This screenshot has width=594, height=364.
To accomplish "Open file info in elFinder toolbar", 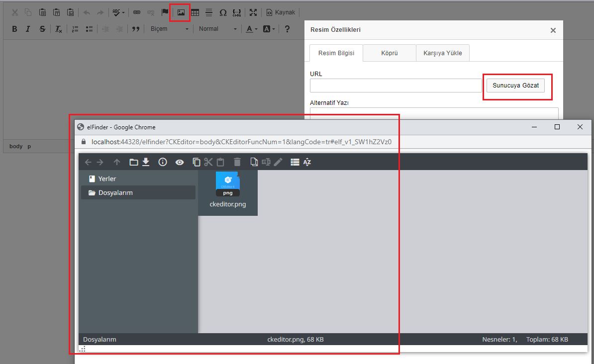I will coord(163,162).
